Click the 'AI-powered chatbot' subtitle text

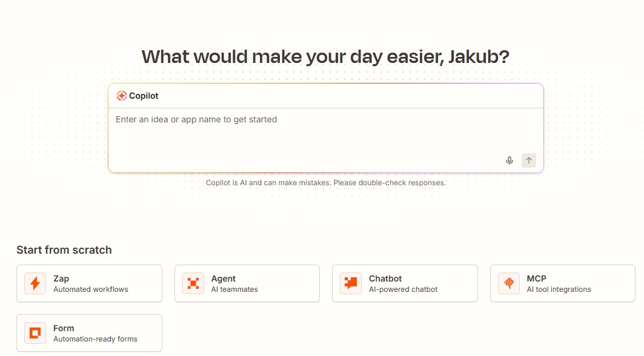(403, 289)
